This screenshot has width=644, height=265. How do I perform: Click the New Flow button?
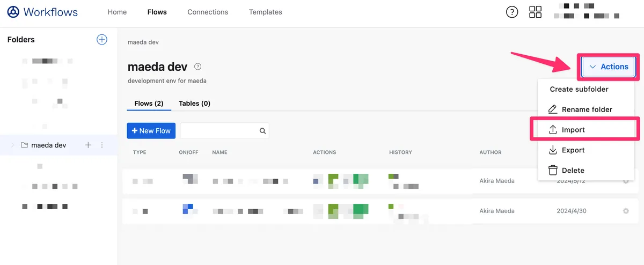click(x=151, y=130)
